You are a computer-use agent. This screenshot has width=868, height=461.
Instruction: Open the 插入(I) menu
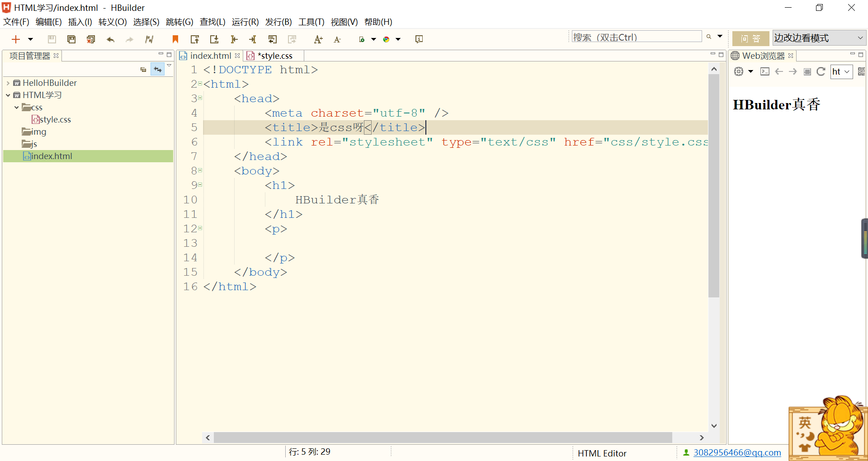pos(80,22)
